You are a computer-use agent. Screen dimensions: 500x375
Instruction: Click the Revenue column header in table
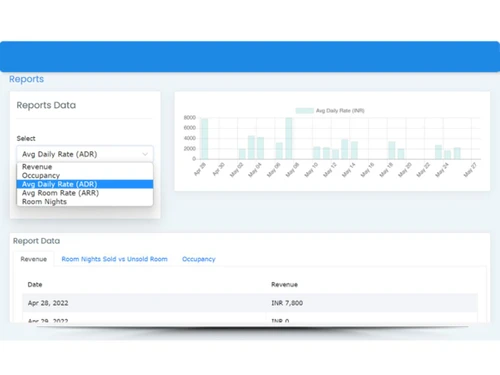pyautogui.click(x=284, y=284)
